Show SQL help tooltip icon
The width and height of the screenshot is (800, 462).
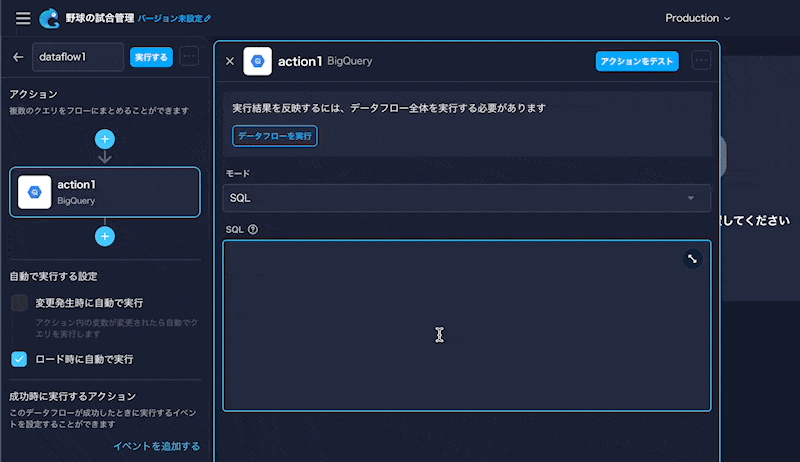point(253,229)
